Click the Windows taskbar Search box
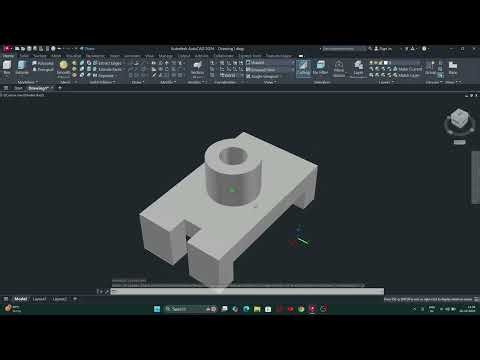 (191, 309)
